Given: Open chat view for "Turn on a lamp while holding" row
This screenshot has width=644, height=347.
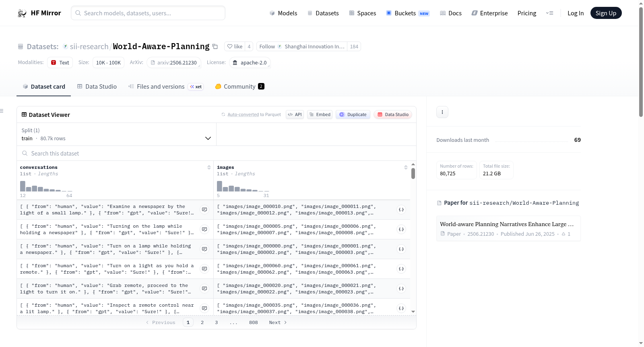Looking at the screenshot, I should (204, 249).
